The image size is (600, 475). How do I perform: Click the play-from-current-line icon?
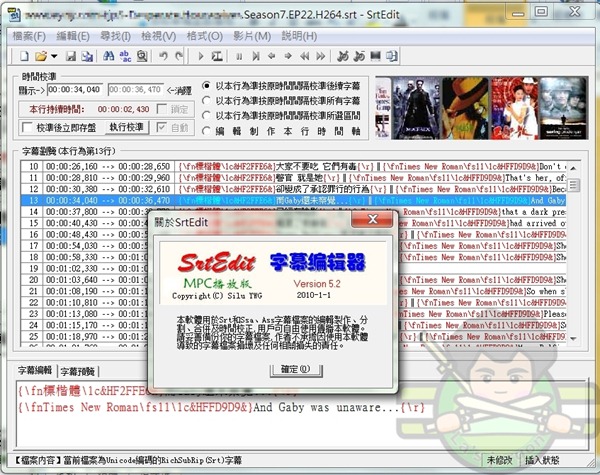click(x=217, y=56)
